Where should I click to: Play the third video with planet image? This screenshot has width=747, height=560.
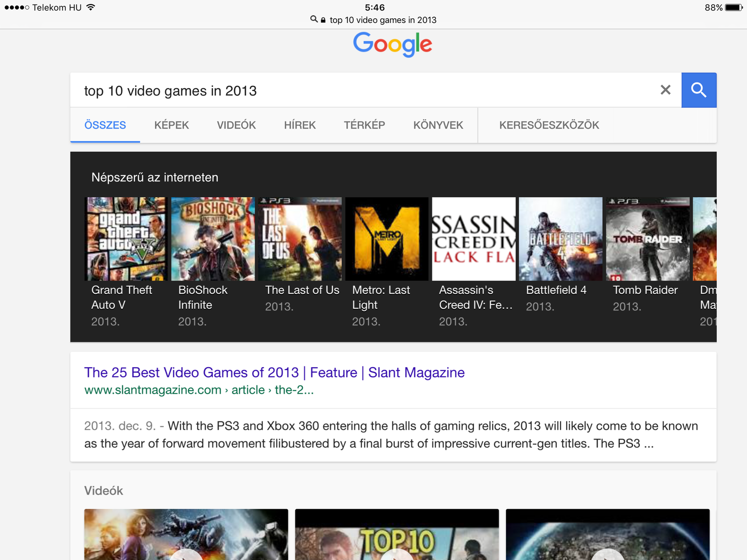[608, 534]
